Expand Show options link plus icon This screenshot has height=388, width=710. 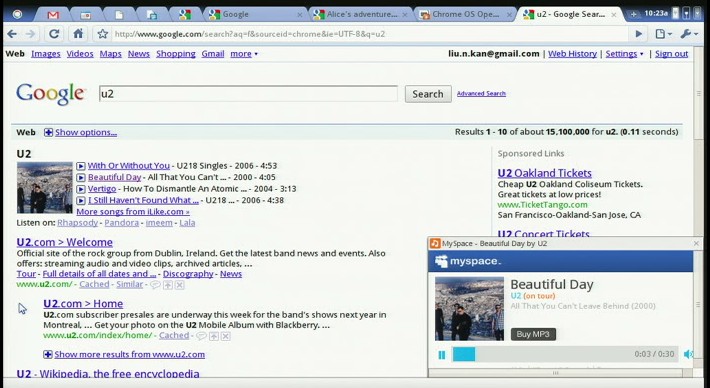pyautogui.click(x=48, y=132)
